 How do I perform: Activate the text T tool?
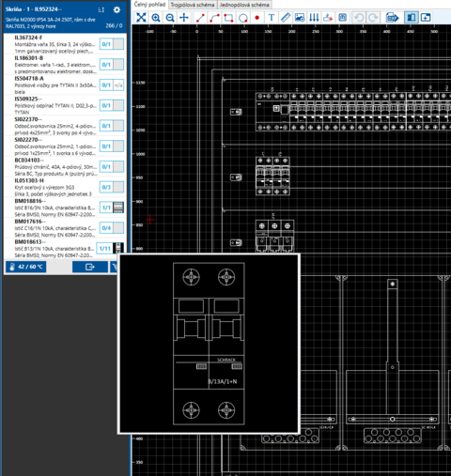tap(272, 18)
